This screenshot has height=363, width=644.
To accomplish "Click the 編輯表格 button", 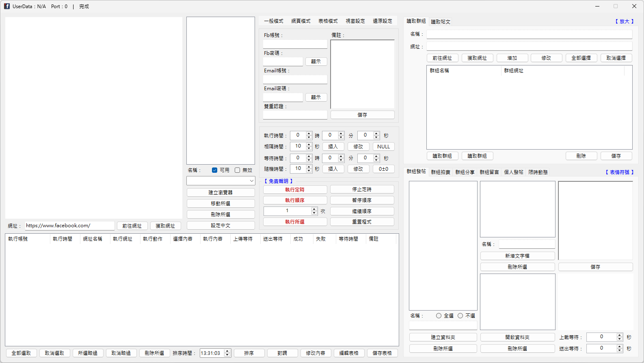I will [349, 353].
